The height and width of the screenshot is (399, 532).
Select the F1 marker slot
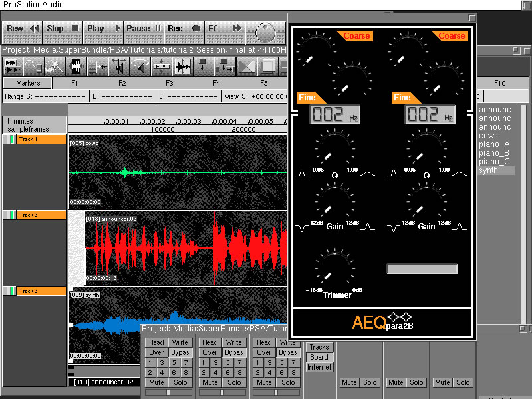pyautogui.click(x=74, y=83)
